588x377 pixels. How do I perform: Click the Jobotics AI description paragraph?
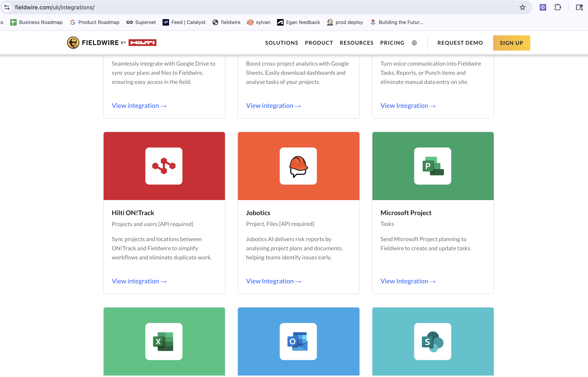click(x=294, y=248)
